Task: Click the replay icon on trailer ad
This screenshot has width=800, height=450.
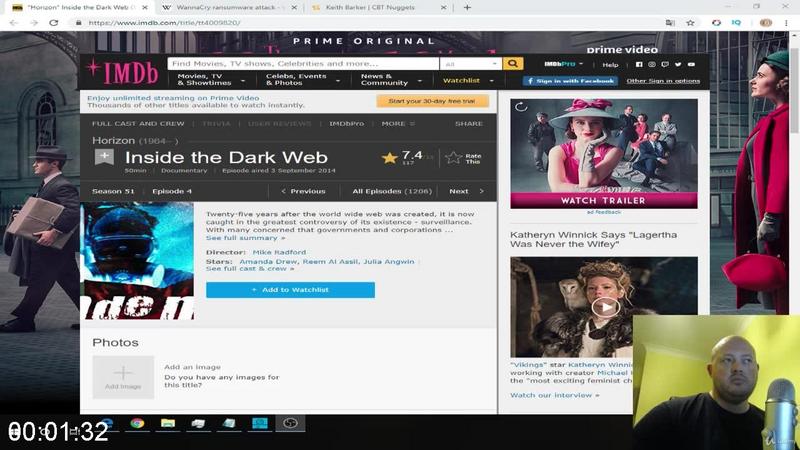Action: [x=521, y=107]
